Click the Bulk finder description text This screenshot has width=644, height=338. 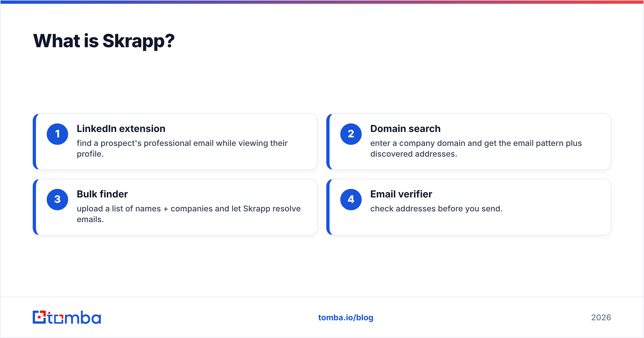(x=189, y=214)
